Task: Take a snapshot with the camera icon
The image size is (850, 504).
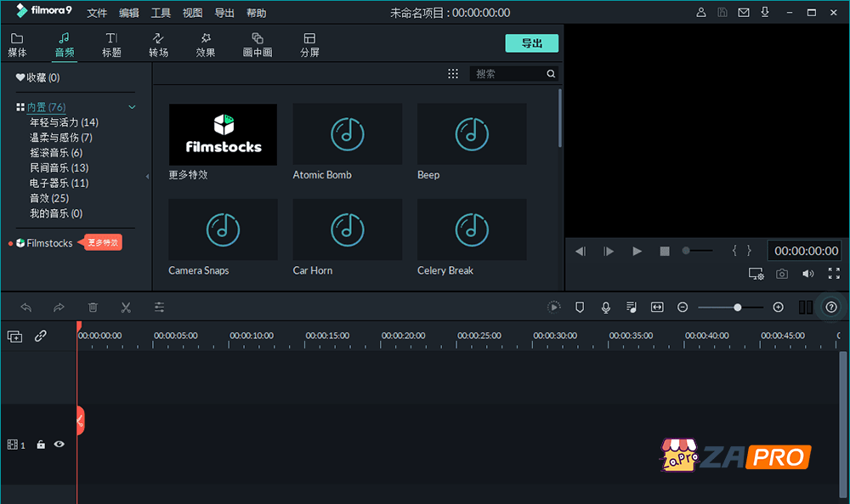Action: coord(782,274)
